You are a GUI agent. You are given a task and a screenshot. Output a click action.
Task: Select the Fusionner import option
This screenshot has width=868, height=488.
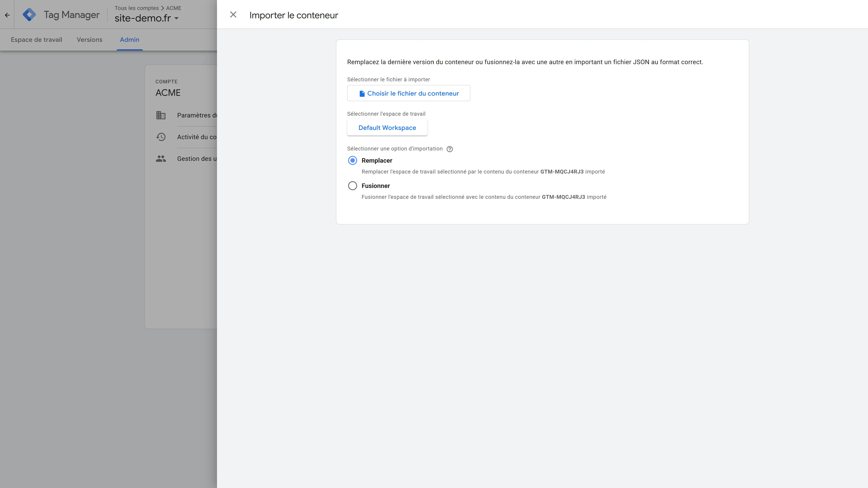tap(352, 185)
